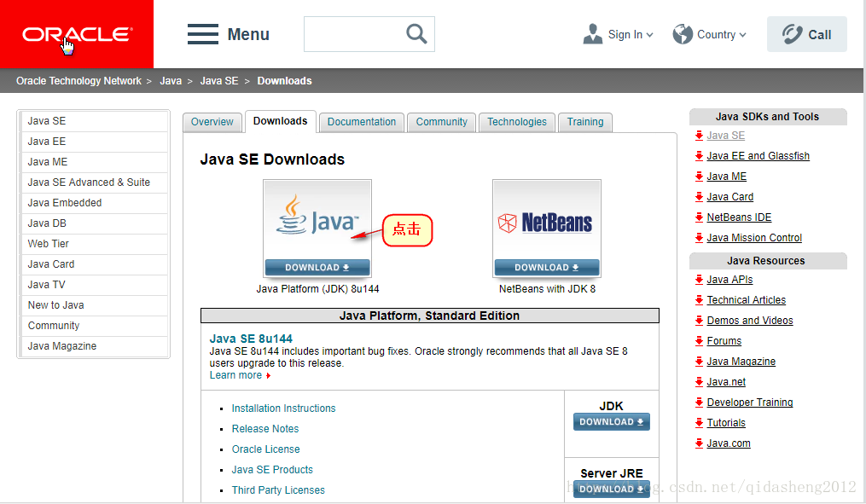Screen dimensions: 866x504
Task: Open Third Party Licenses link
Action: pos(278,490)
